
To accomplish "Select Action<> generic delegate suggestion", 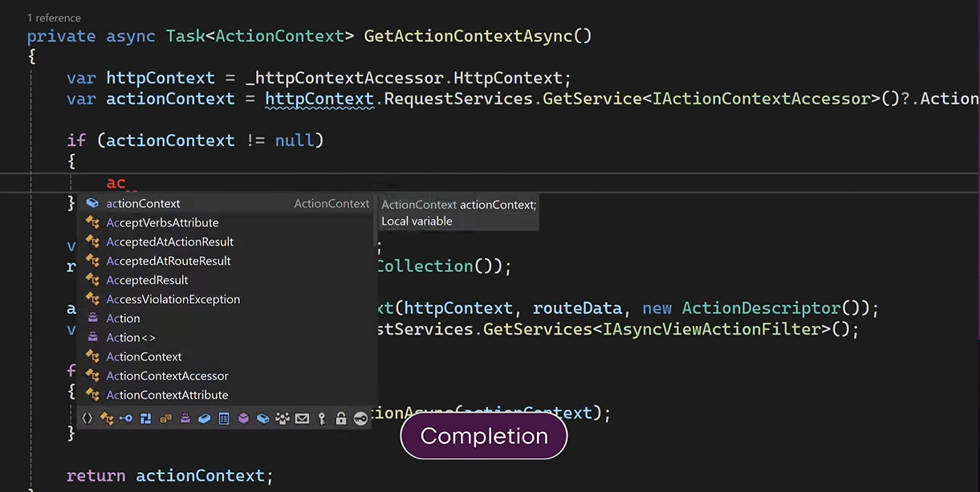I will click(131, 338).
